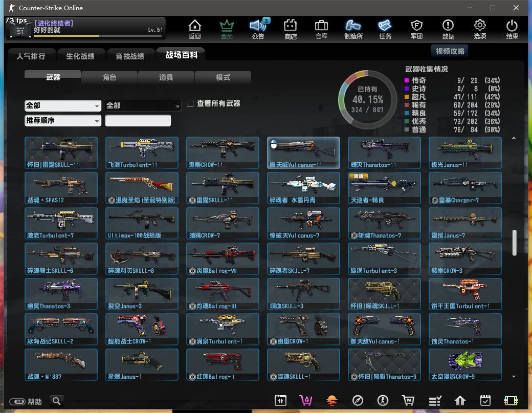The image size is (532, 413).
Task: Click the 帮助 help button
Action: [x=28, y=402]
